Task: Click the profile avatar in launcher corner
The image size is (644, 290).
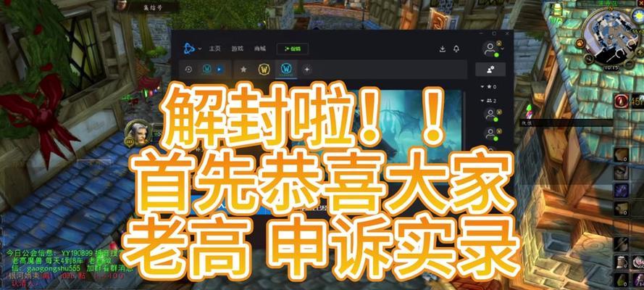Action: tap(490, 49)
